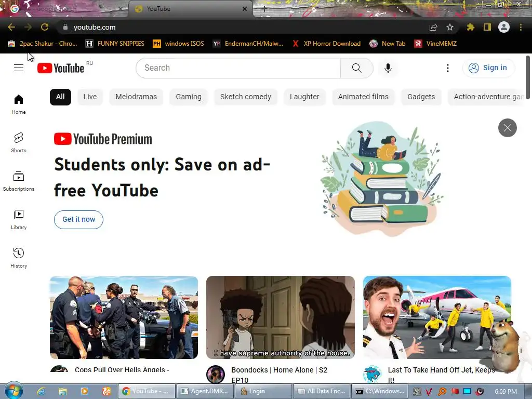Open the FUNNY SNIPPIES bookmark

[115, 44]
